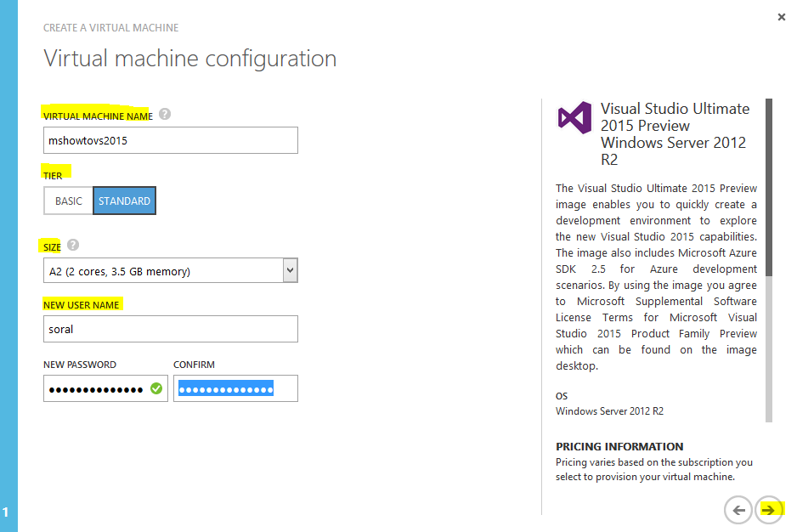This screenshot has width=797, height=532.
Task: Click the Virtual Machine Name label
Action: 98,115
